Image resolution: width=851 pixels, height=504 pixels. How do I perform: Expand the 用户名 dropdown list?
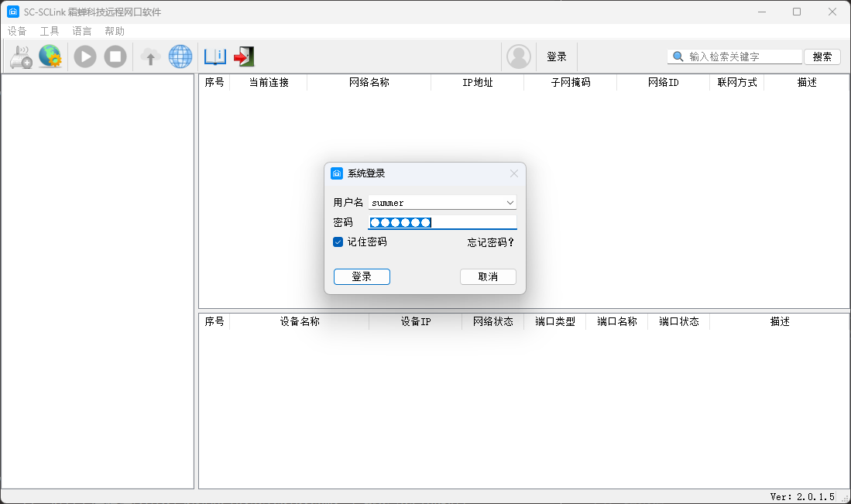point(510,203)
